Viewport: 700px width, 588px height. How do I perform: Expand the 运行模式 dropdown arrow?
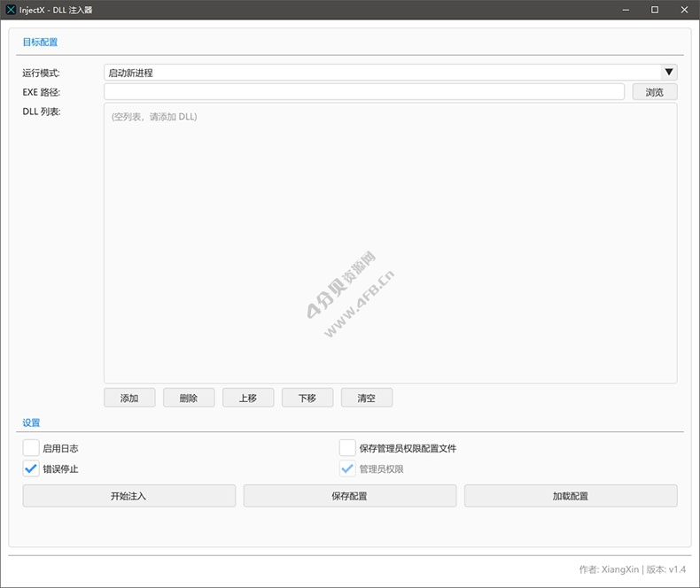tap(669, 73)
